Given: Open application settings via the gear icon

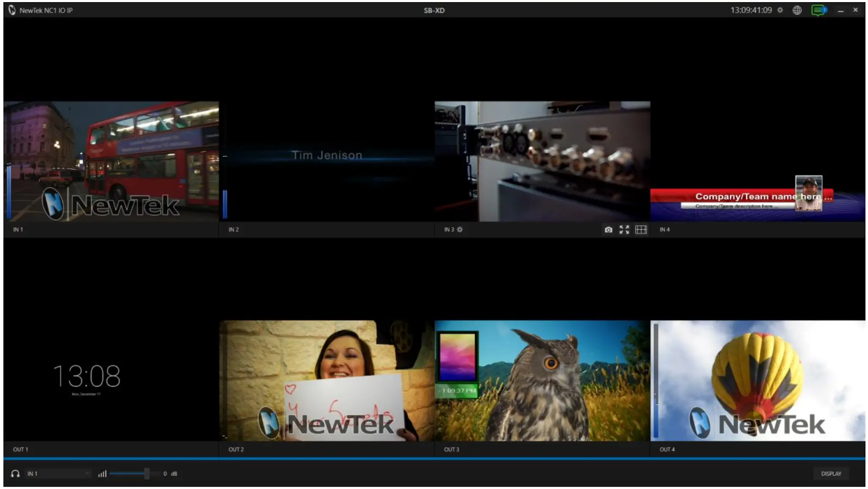Looking at the screenshot, I should 780,9.
